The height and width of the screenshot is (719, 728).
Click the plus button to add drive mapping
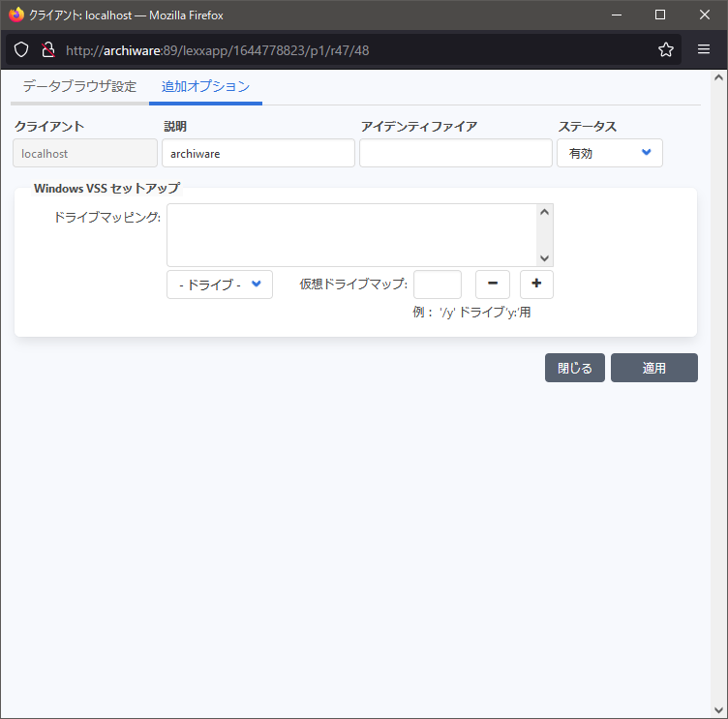pos(536,285)
